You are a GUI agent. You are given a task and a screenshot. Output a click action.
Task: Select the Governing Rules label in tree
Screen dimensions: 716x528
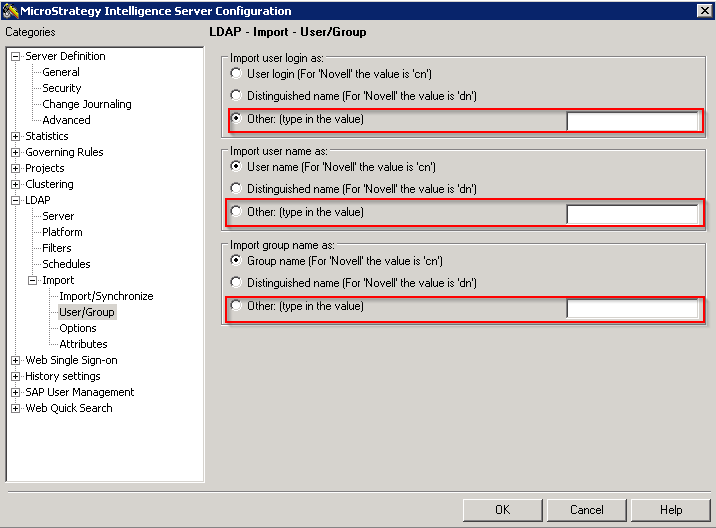point(64,152)
